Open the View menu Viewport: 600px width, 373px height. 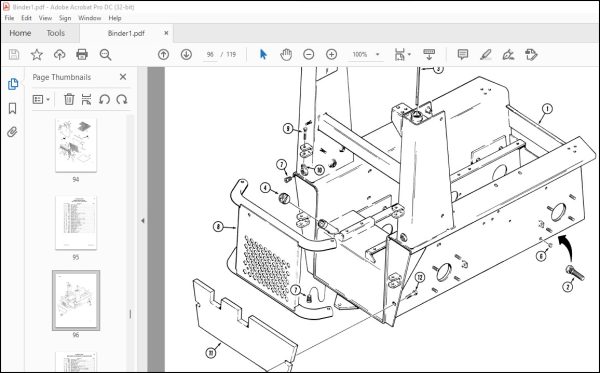45,18
